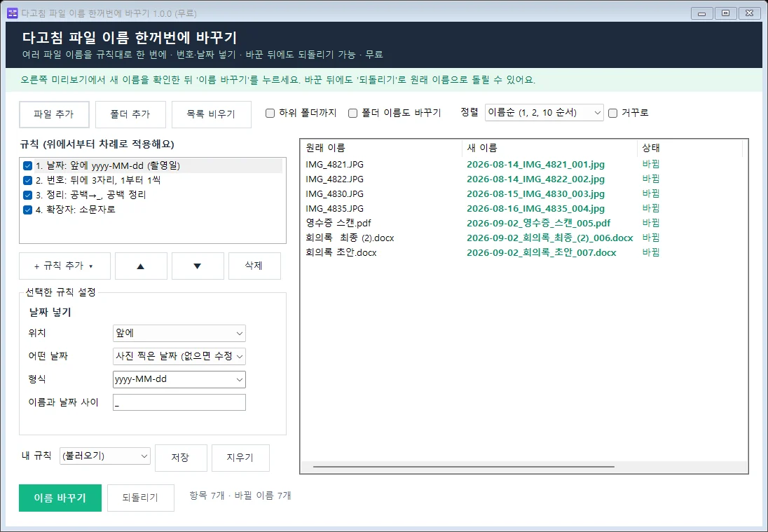
Task: Maximize the window
Action: pyautogui.click(x=725, y=13)
